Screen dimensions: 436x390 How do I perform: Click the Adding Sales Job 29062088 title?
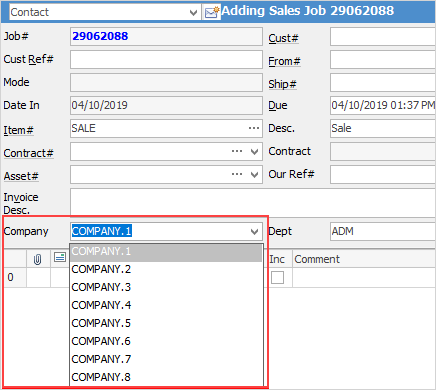pos(308,11)
